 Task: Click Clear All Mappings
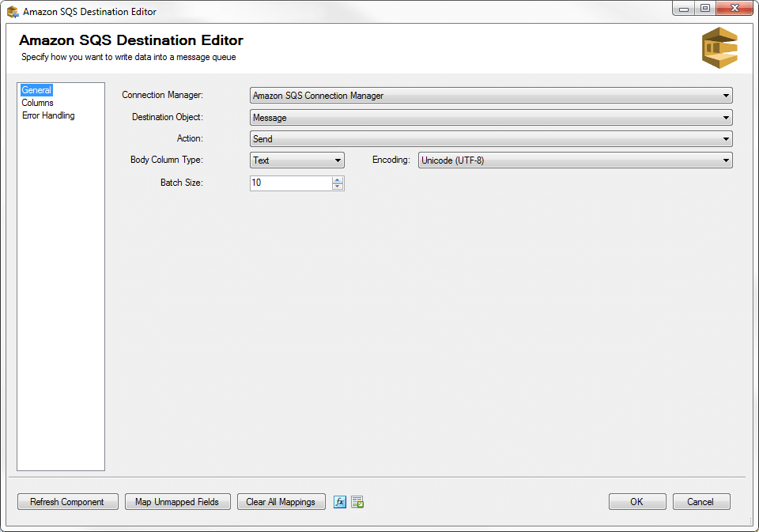click(281, 501)
